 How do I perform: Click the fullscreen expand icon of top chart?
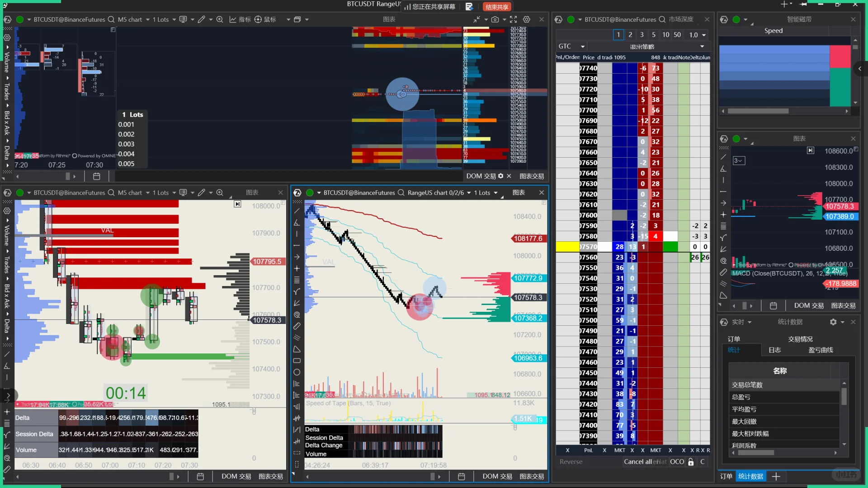(514, 19)
